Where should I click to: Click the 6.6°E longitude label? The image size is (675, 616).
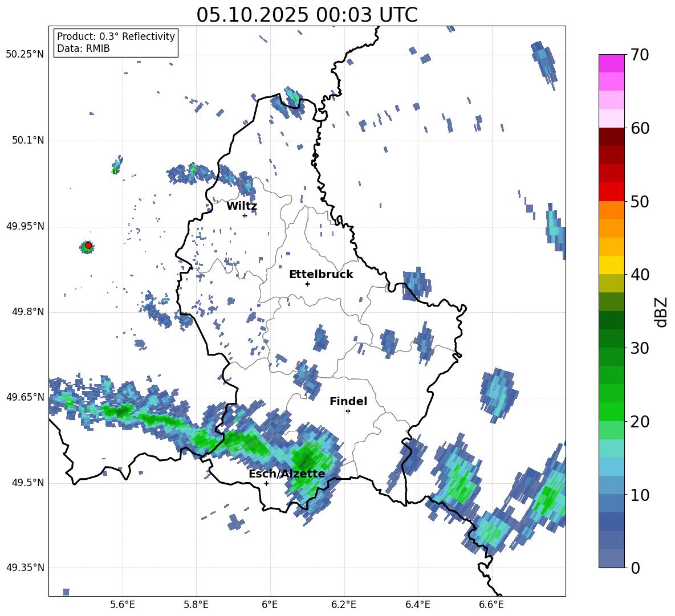point(491,605)
